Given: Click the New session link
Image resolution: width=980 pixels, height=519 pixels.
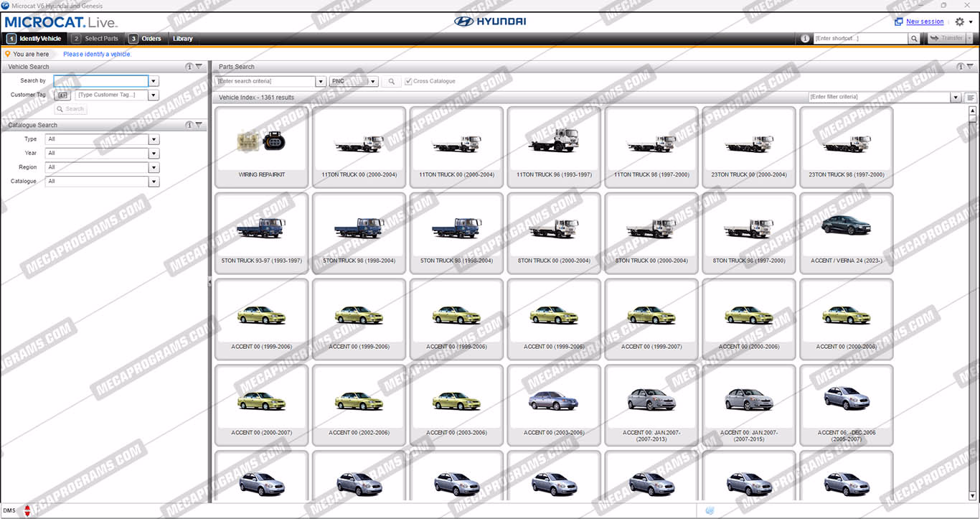Looking at the screenshot, I should coord(924,22).
